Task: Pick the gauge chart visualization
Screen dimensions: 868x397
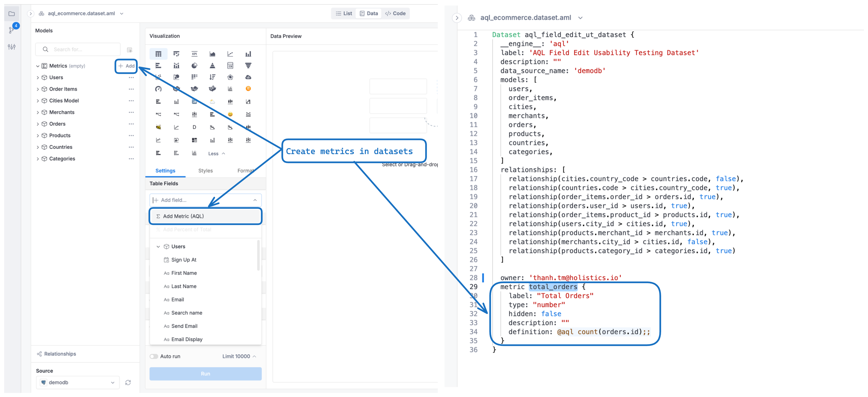Action: pyautogui.click(x=158, y=89)
